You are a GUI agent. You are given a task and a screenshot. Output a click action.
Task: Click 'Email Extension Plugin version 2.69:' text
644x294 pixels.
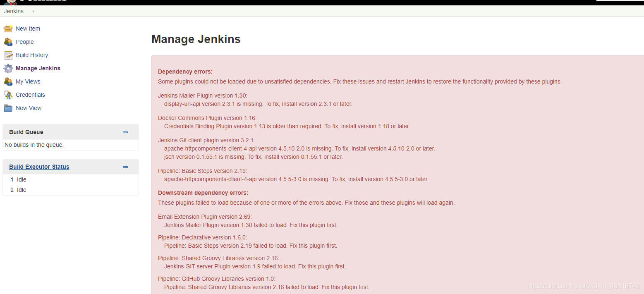pos(205,217)
